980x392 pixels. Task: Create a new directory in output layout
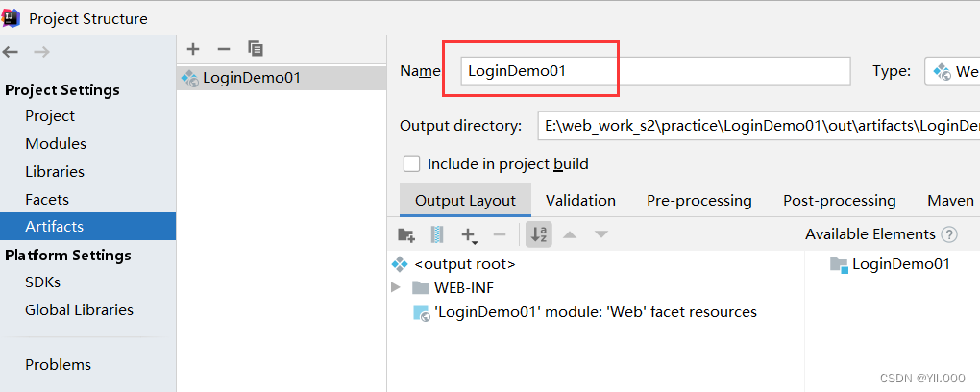coord(406,234)
